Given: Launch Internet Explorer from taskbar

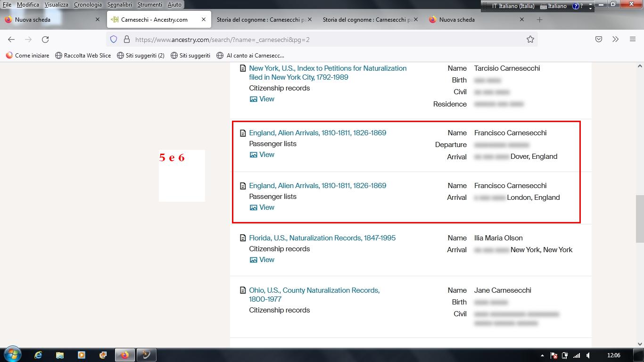Looking at the screenshot, I should (38, 355).
